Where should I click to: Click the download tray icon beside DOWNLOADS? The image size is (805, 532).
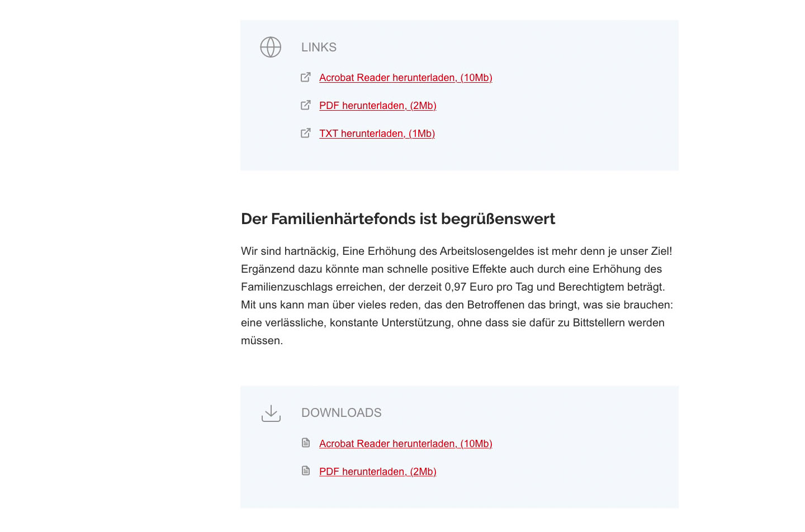(271, 414)
